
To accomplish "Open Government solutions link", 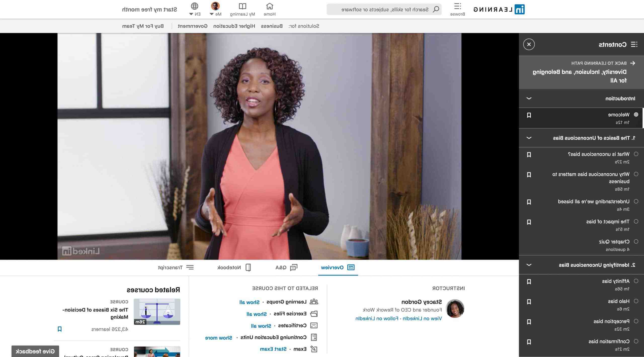I will [193, 26].
